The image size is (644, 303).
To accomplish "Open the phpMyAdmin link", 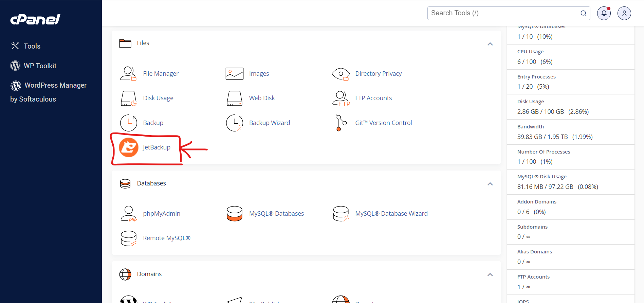I will pos(162,214).
